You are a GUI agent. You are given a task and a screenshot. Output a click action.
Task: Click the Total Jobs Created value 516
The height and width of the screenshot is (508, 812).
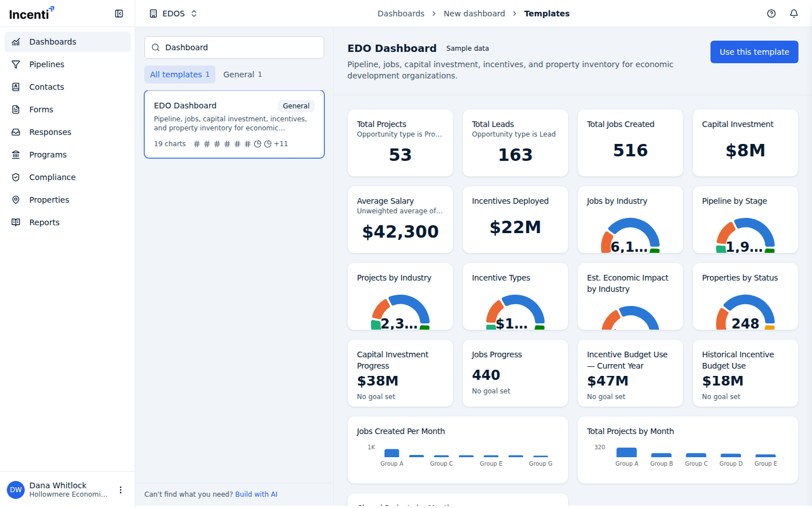[x=630, y=150]
